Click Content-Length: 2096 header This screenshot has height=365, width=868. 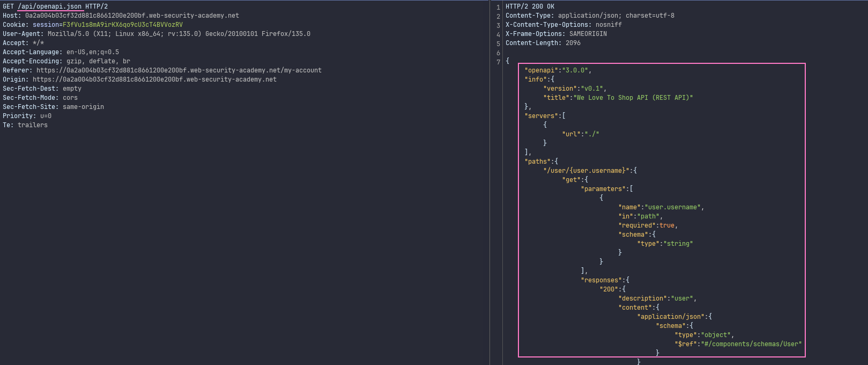[x=543, y=43]
